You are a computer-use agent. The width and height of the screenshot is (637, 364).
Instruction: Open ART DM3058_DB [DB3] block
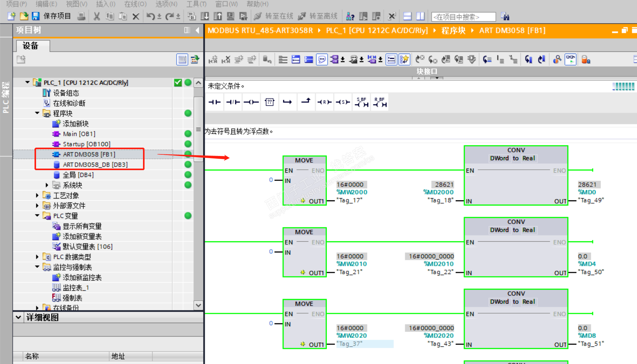click(95, 165)
